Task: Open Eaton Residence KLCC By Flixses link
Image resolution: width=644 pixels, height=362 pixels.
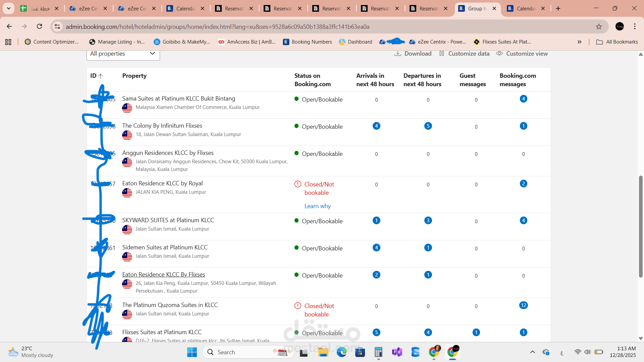Action: [x=163, y=275]
